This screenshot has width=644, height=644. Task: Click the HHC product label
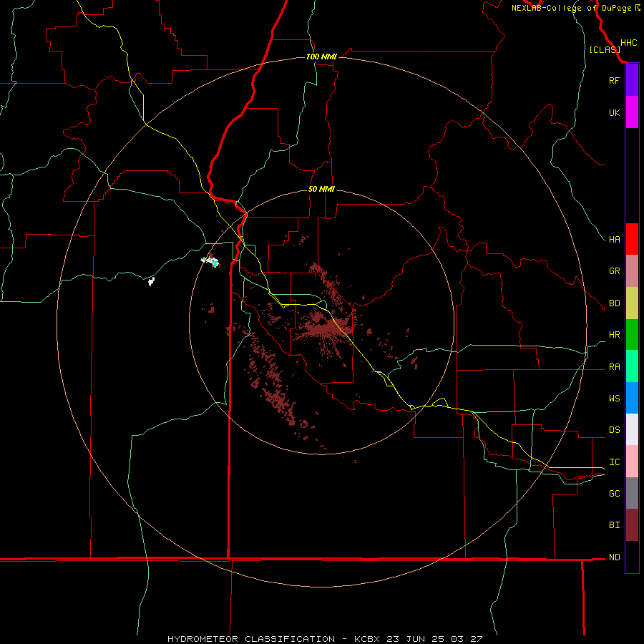tap(628, 43)
